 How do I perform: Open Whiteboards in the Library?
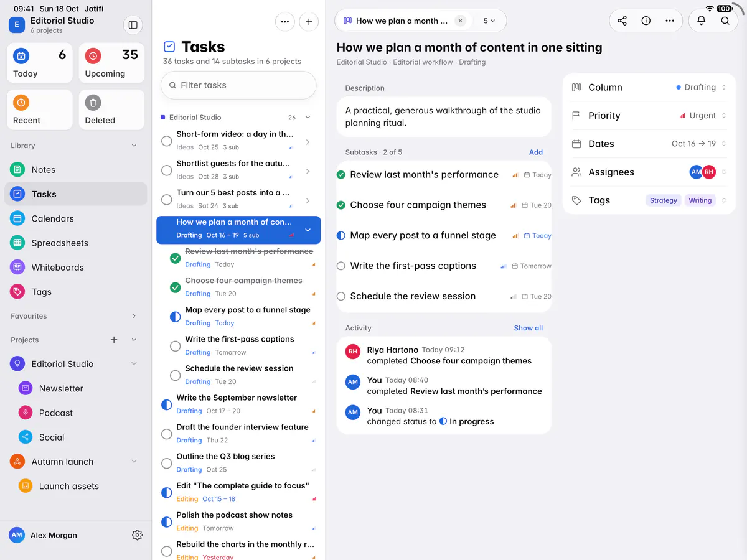point(75,267)
